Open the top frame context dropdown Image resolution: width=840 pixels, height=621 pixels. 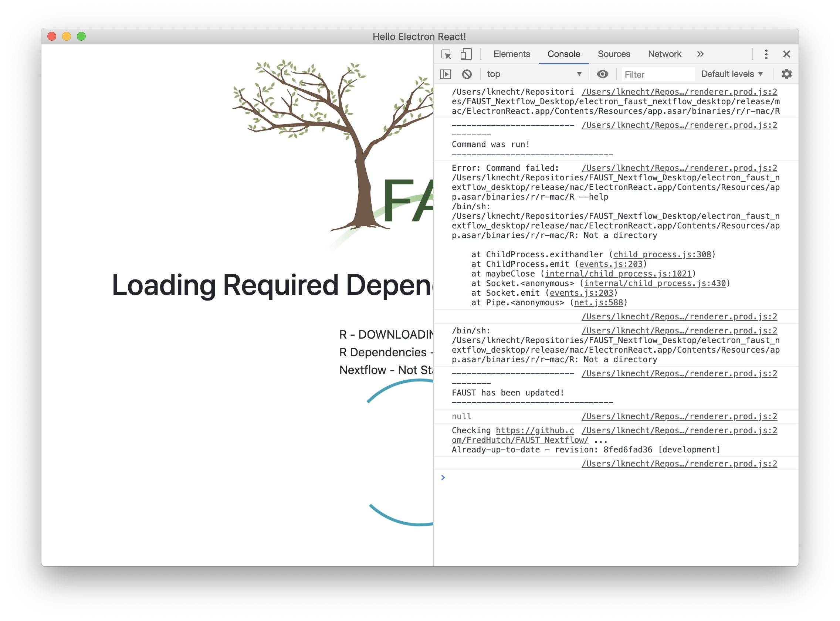[534, 74]
